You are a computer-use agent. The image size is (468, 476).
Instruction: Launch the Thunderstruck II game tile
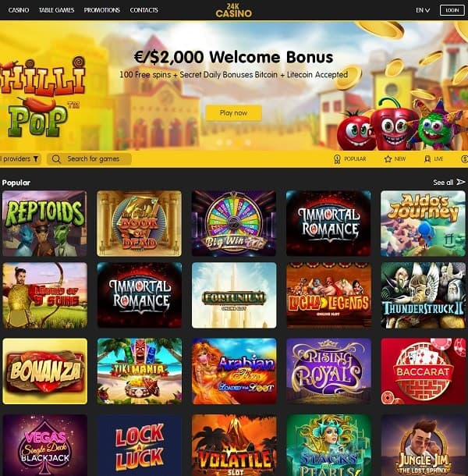pyautogui.click(x=423, y=296)
